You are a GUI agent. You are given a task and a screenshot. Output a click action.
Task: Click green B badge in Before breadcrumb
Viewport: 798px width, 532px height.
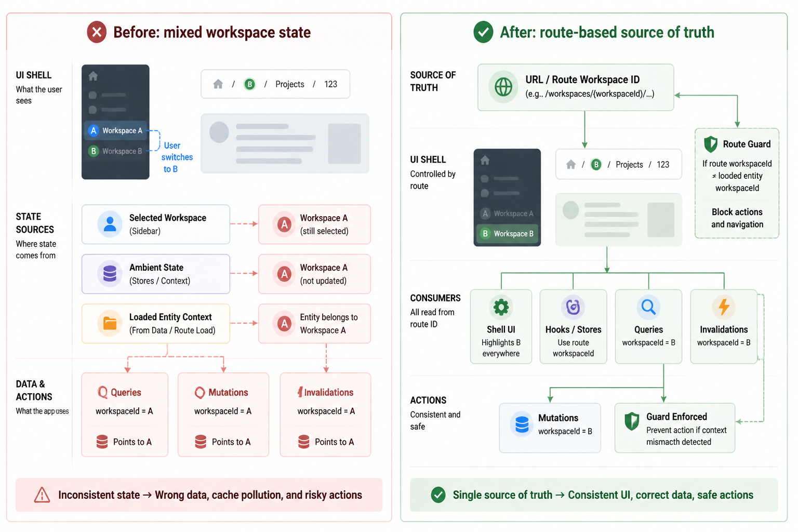[250, 84]
